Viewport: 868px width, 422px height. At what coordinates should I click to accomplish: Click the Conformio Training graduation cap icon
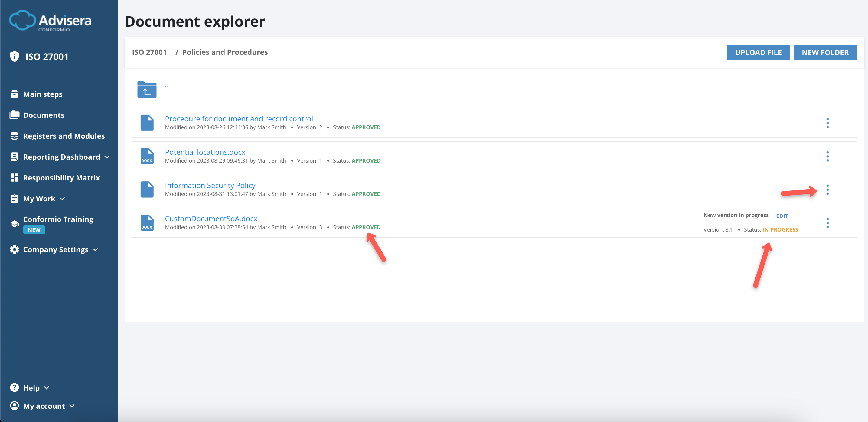tap(15, 223)
